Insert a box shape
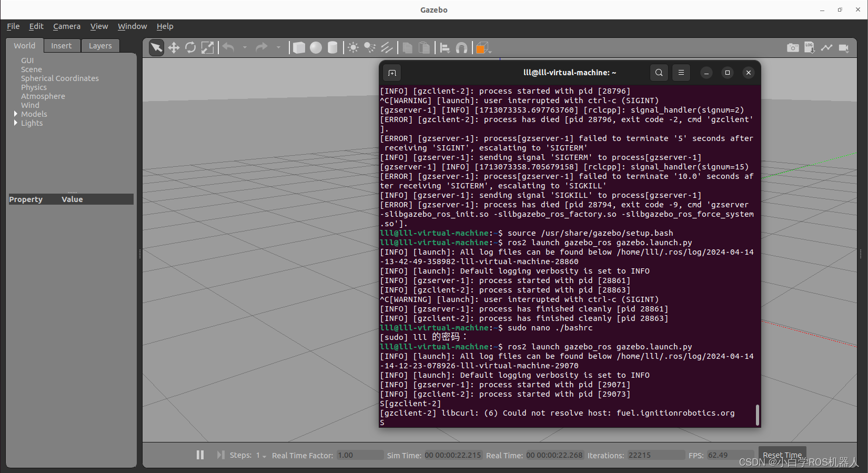The height and width of the screenshot is (473, 868). pyautogui.click(x=299, y=48)
